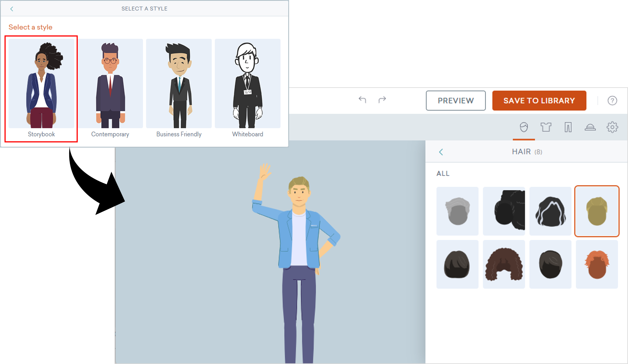The height and width of the screenshot is (364, 628).
Task: Go back from Select a Style panel
Action: tap(12, 9)
